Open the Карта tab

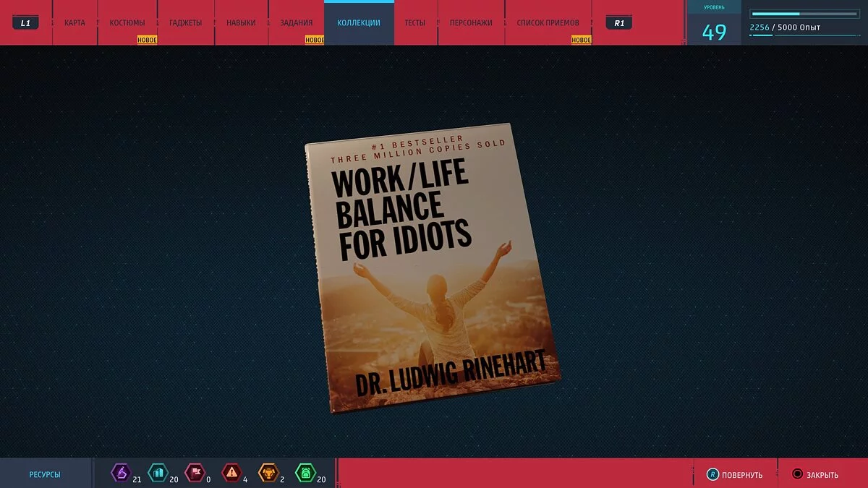[x=75, y=22]
